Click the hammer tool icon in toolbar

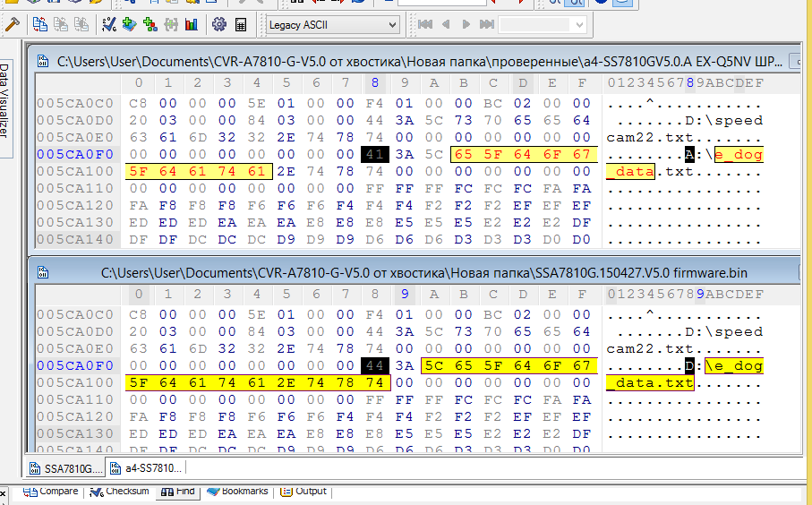click(12, 24)
